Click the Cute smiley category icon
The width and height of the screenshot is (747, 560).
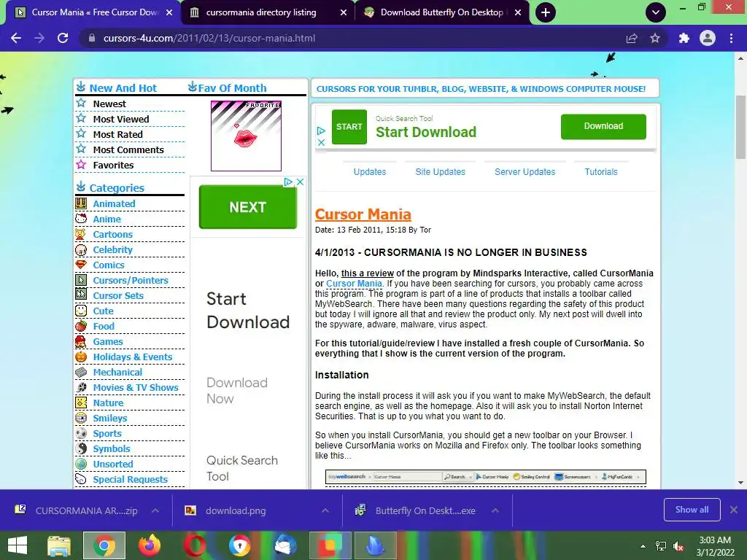tap(81, 311)
